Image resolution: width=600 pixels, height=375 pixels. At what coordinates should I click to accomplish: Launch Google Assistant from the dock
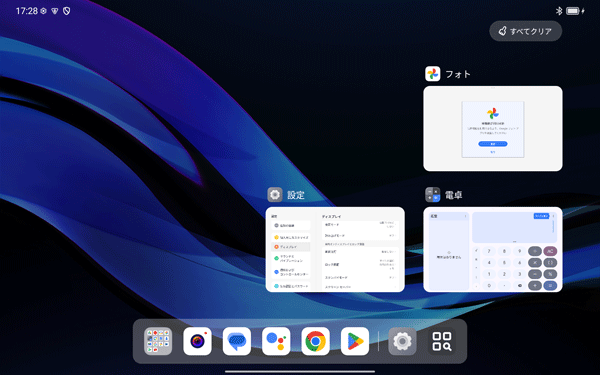click(x=276, y=341)
